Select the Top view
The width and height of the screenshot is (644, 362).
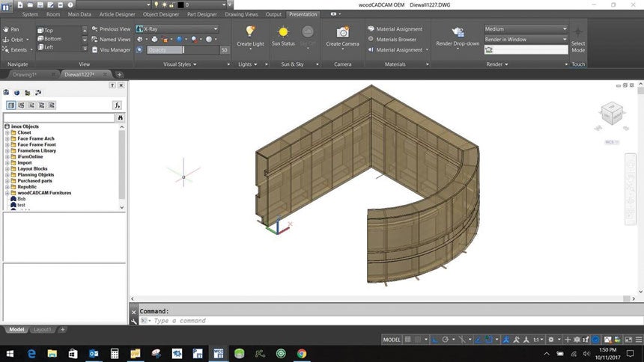[x=46, y=31]
